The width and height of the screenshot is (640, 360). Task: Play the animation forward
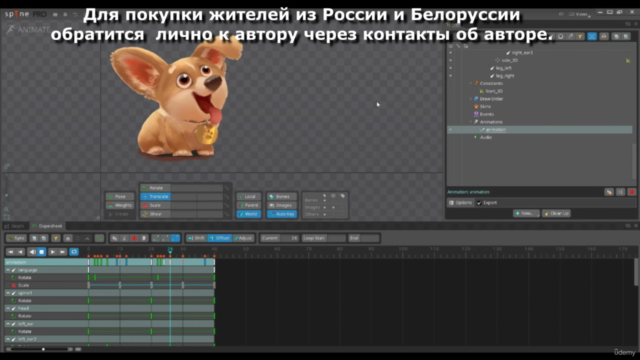52,252
